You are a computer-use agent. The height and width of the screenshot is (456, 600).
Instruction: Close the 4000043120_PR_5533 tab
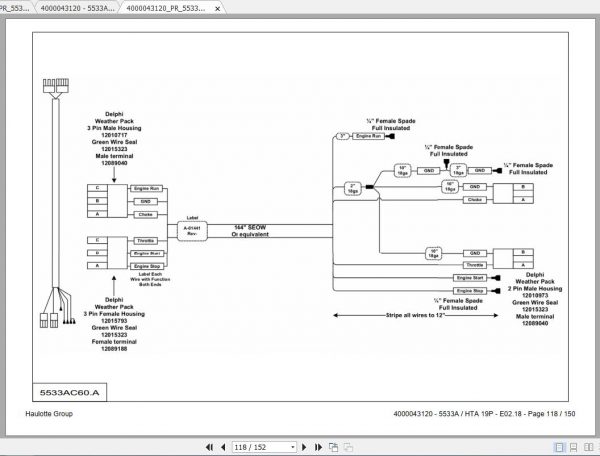point(218,8)
